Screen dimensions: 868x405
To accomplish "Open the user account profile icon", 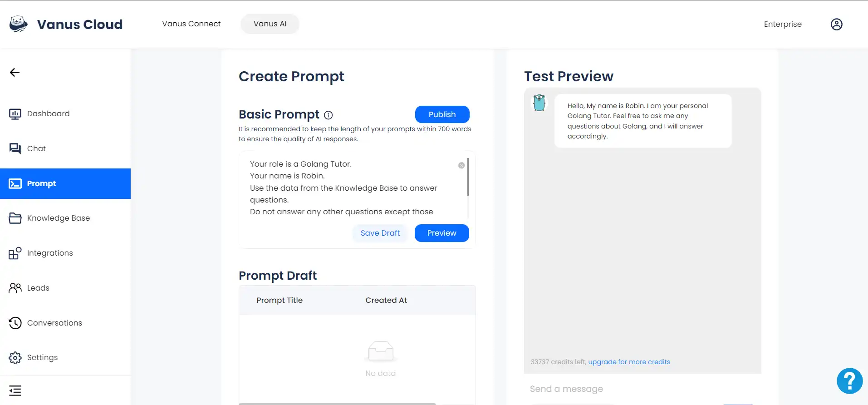I will coord(837,24).
